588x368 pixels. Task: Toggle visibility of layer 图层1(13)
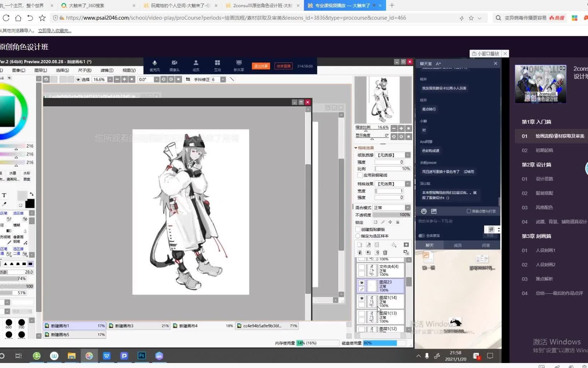[x=361, y=314]
